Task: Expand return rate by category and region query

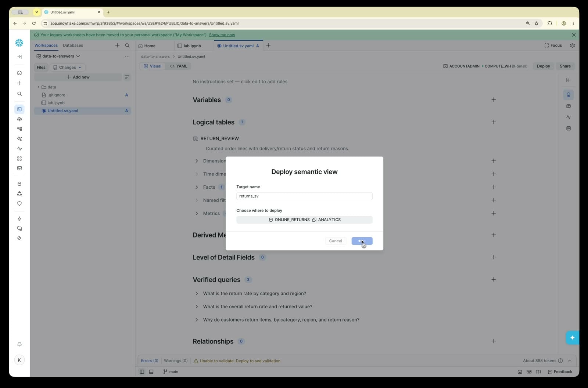Action: tap(197, 294)
